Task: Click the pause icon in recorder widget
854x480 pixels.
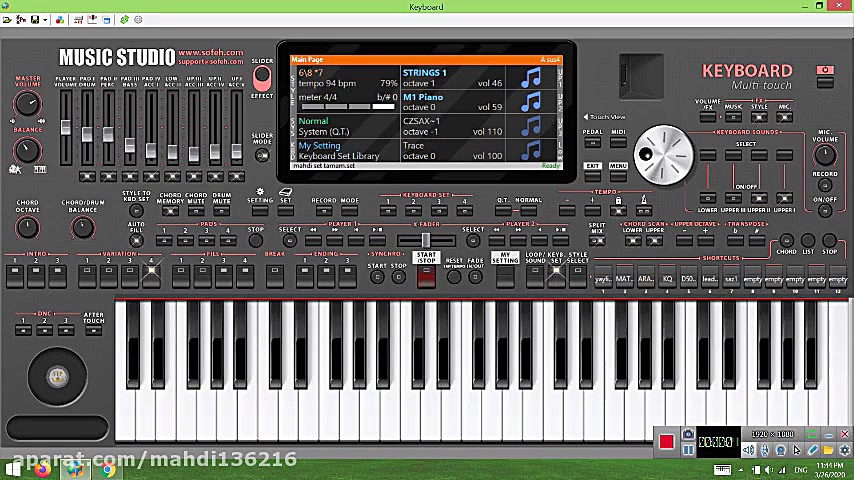Action: (x=688, y=450)
